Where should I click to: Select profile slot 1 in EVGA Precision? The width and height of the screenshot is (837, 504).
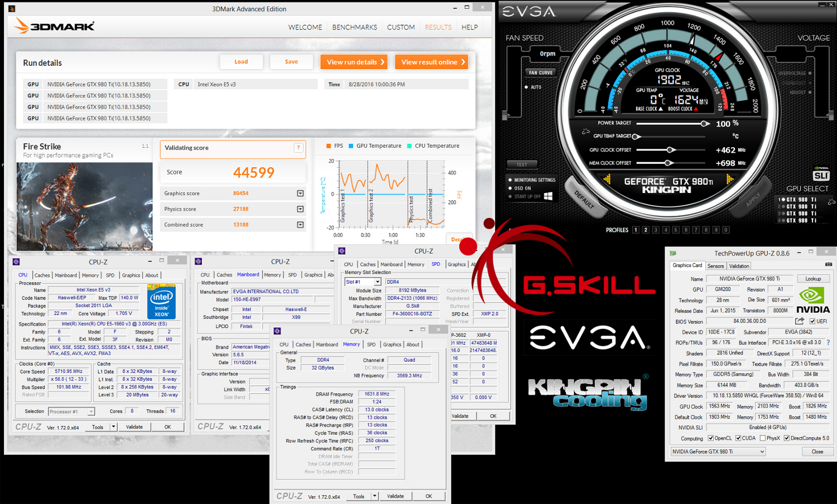[636, 230]
